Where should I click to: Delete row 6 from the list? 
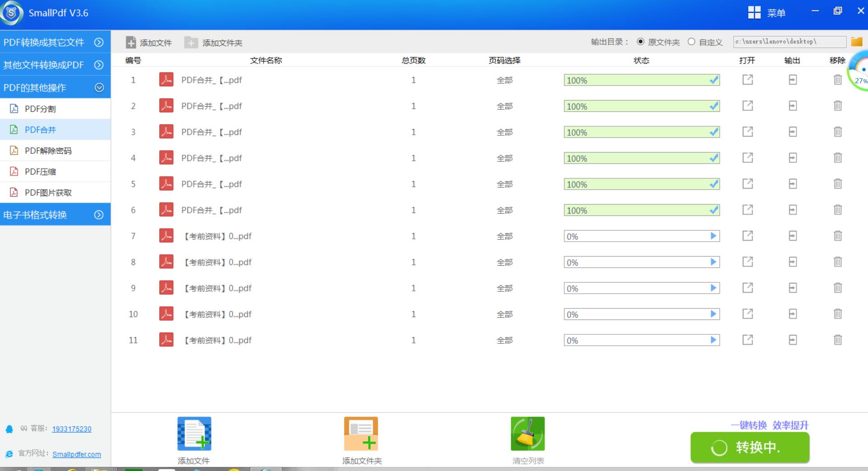tap(838, 209)
